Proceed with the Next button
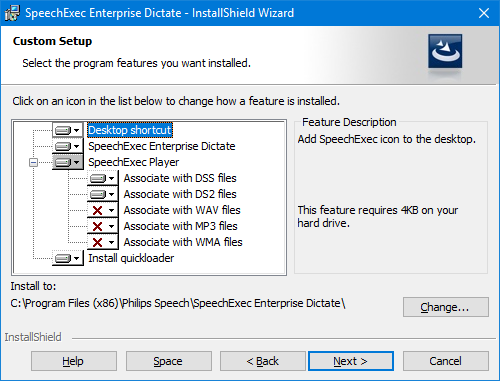This screenshot has width=500, height=381. point(351,361)
